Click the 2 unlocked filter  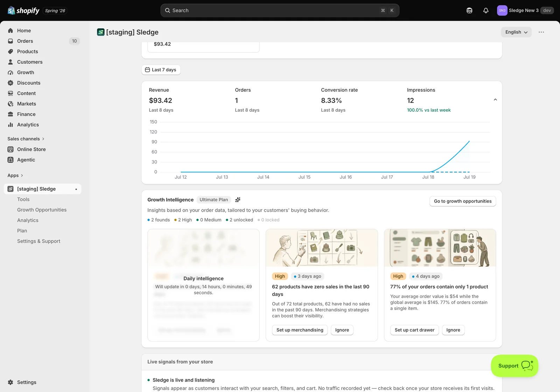pyautogui.click(x=239, y=220)
